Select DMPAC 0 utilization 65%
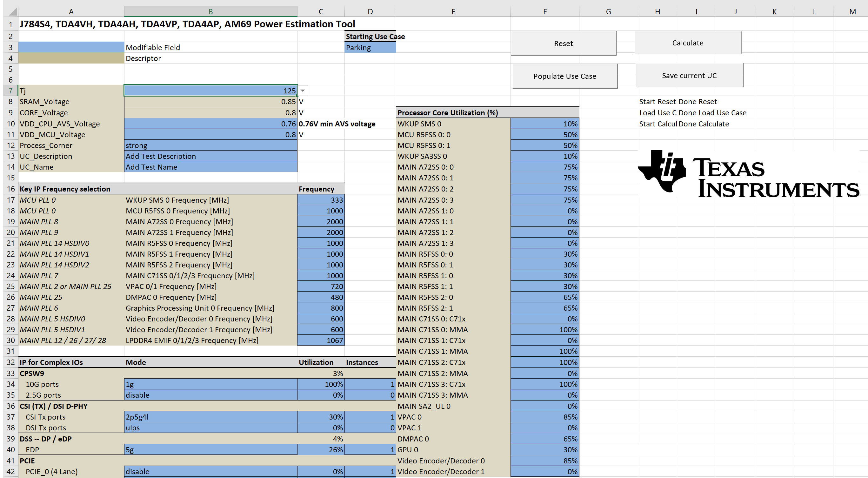 pyautogui.click(x=545, y=439)
